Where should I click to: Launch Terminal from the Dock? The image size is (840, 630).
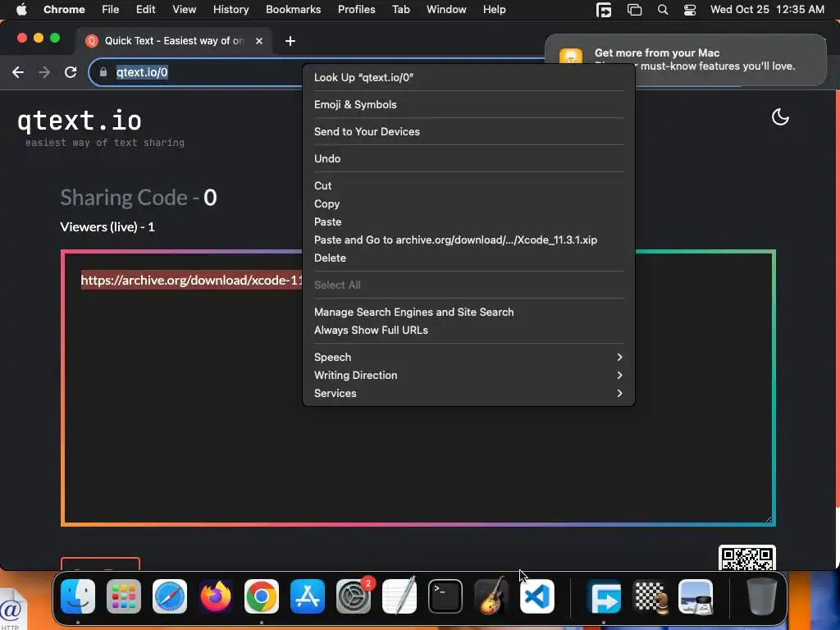pos(445,596)
